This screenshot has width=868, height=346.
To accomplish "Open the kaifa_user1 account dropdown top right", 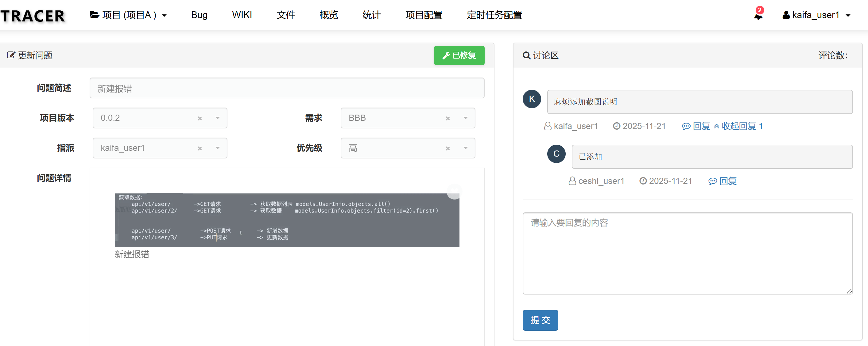I will pyautogui.click(x=817, y=15).
